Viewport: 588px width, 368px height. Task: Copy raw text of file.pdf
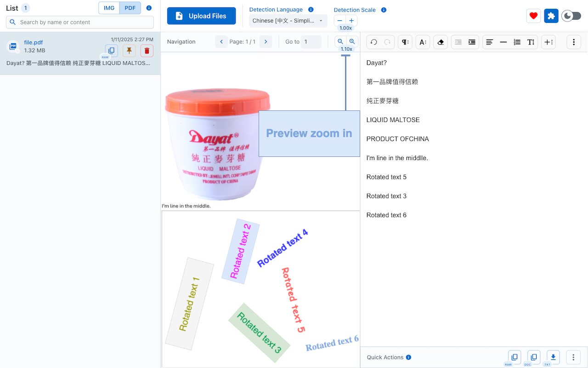tap(111, 51)
